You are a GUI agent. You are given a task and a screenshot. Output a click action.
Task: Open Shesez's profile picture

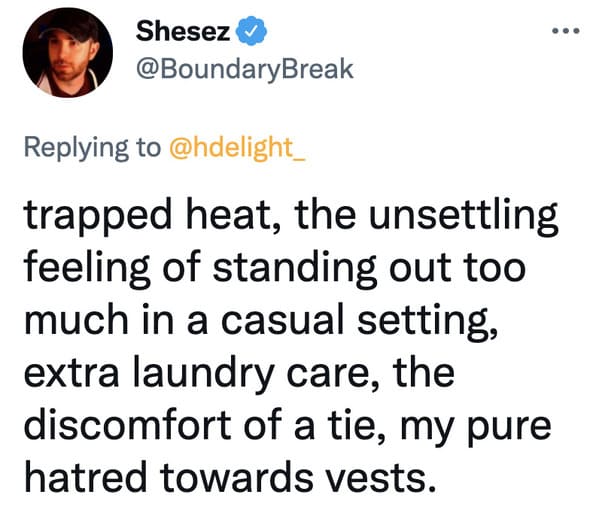[x=68, y=52]
